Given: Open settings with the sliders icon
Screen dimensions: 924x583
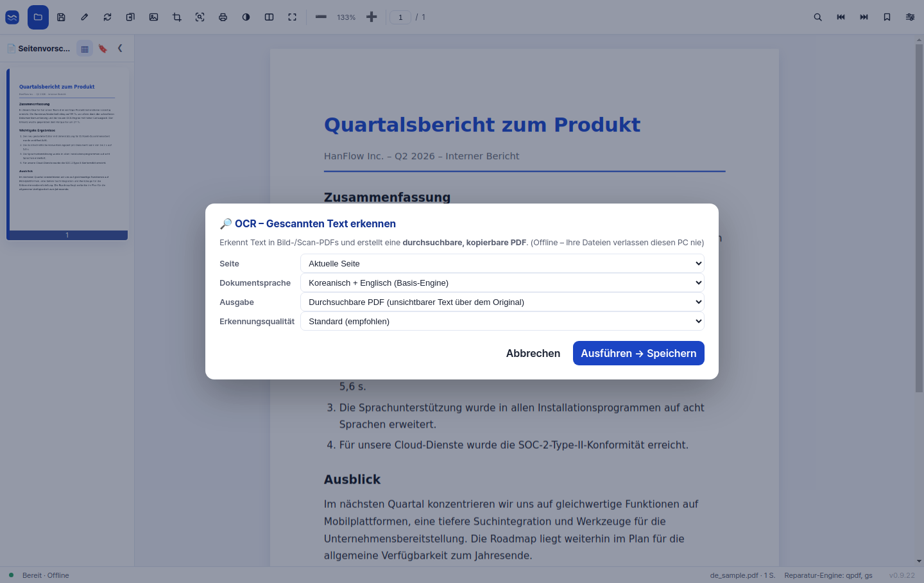Looking at the screenshot, I should (910, 17).
